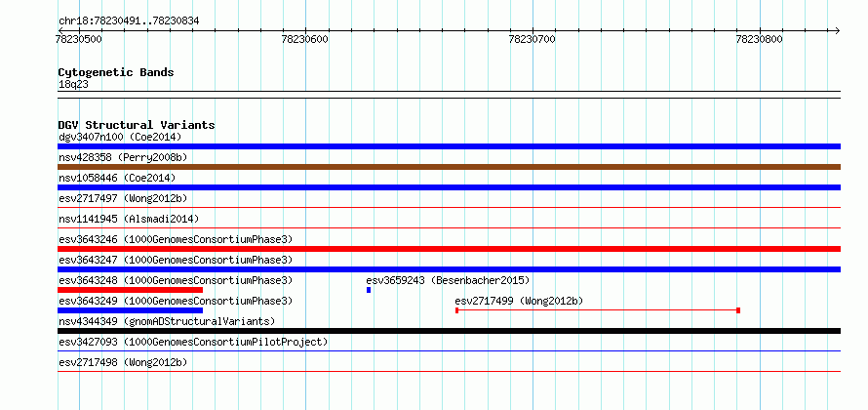Open the esv3659243 (Besenbacher2015) label
The image size is (868, 410).
point(448,280)
